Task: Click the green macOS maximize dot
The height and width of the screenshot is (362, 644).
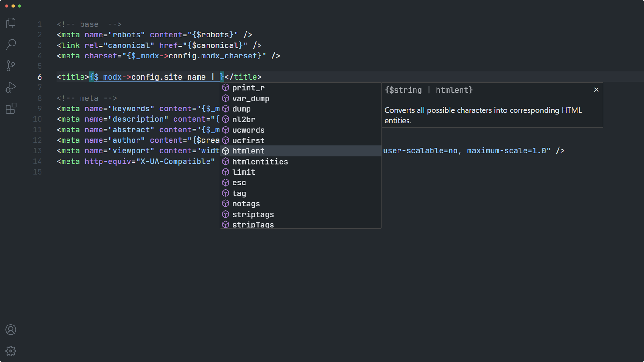Action: [20, 6]
